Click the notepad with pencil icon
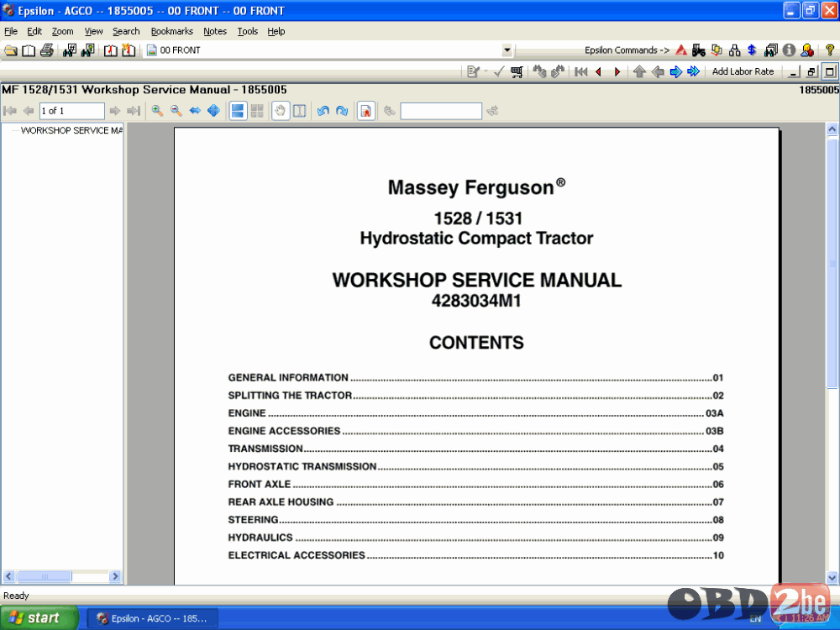This screenshot has width=840, height=630. (473, 71)
